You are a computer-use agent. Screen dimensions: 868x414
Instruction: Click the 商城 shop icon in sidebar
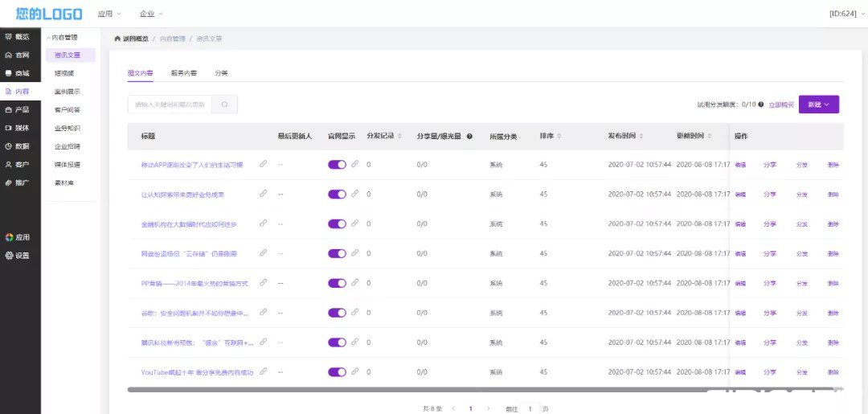click(x=8, y=73)
